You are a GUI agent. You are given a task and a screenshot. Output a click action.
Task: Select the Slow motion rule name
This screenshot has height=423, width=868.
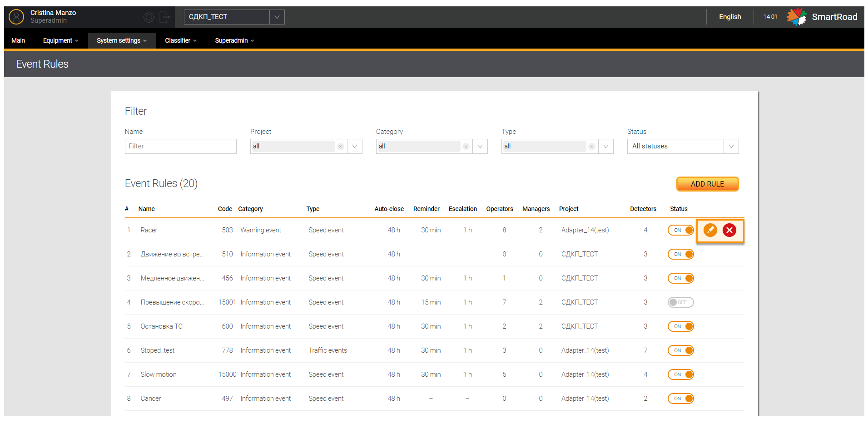point(159,374)
